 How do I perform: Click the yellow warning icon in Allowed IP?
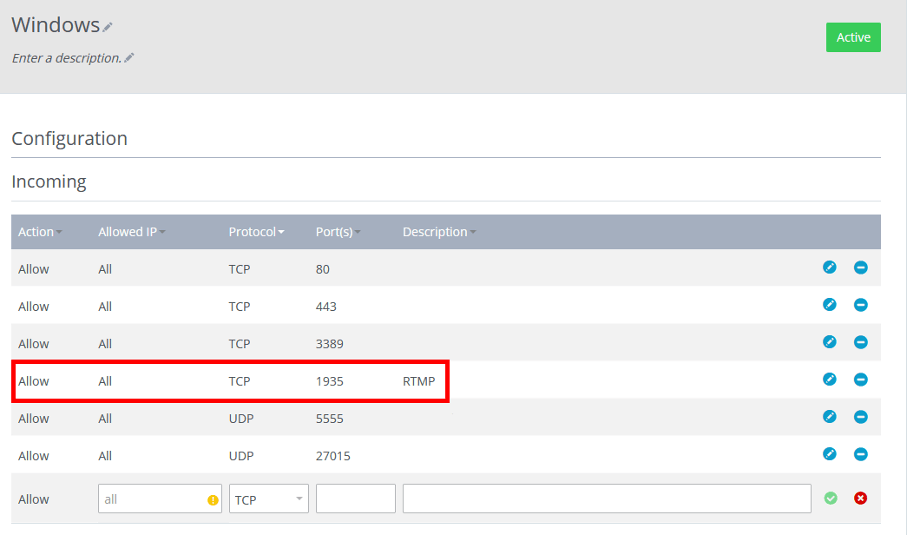coord(213,500)
